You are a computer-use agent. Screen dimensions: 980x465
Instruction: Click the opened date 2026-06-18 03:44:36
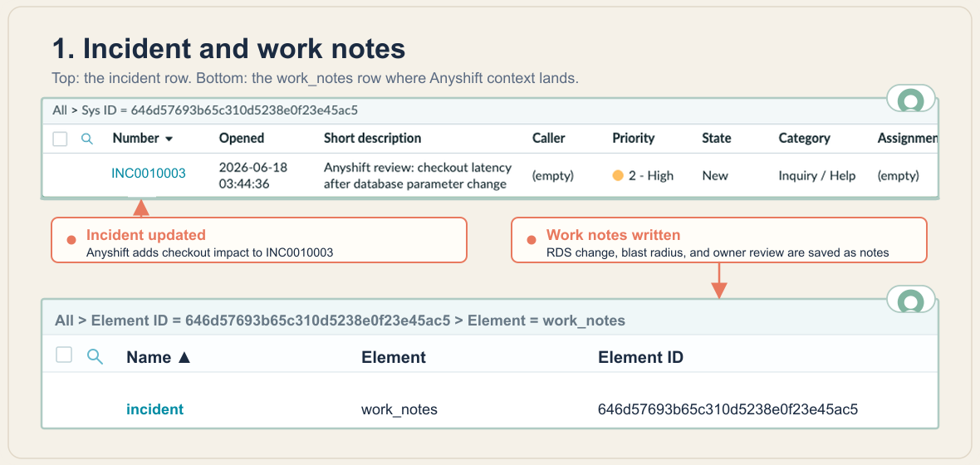252,176
